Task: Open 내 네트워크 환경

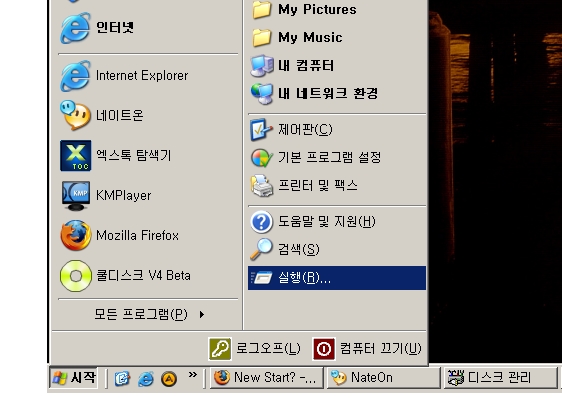Action: coord(337,94)
